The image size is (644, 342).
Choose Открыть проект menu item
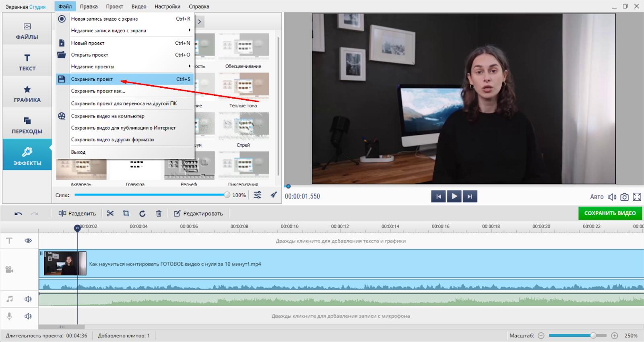click(x=125, y=55)
